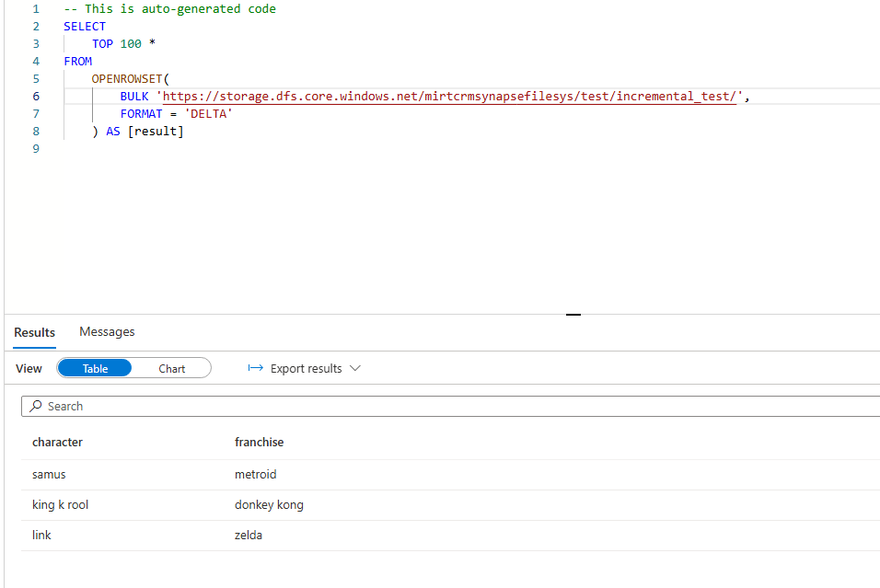Click the search magnifier icon
The width and height of the screenshot is (880, 588).
[x=36, y=406]
